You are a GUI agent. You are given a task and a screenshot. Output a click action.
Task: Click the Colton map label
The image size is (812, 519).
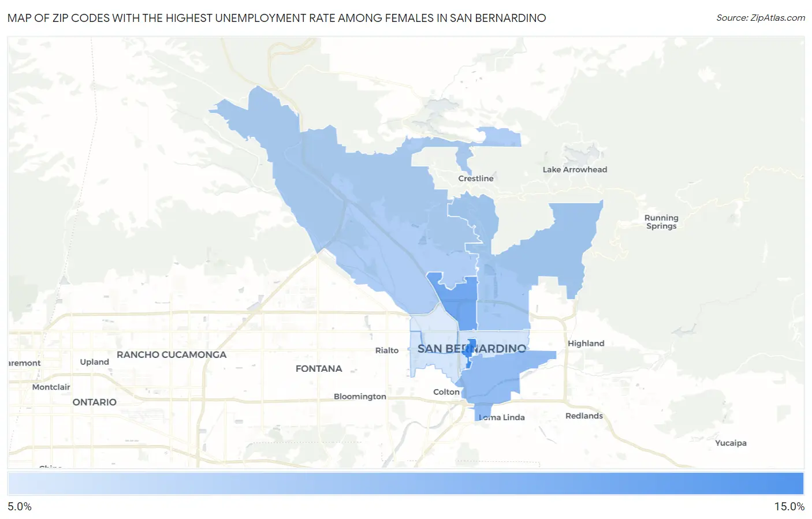[446, 392]
